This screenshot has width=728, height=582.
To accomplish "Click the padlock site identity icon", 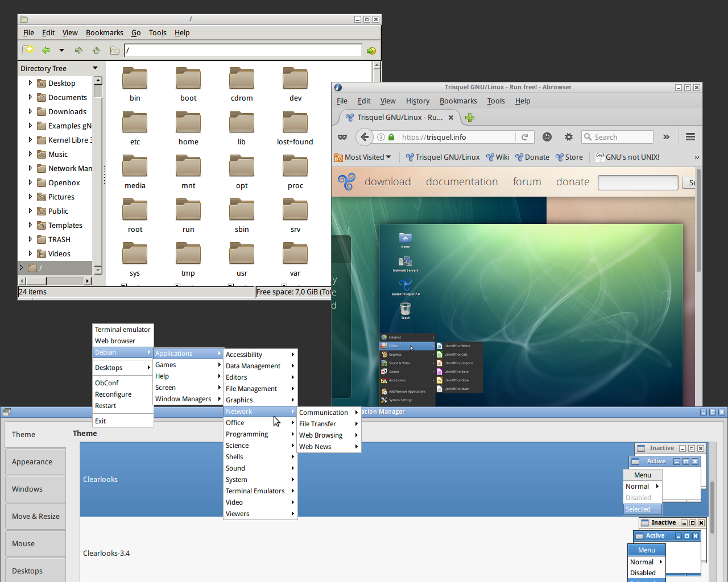I will click(391, 137).
